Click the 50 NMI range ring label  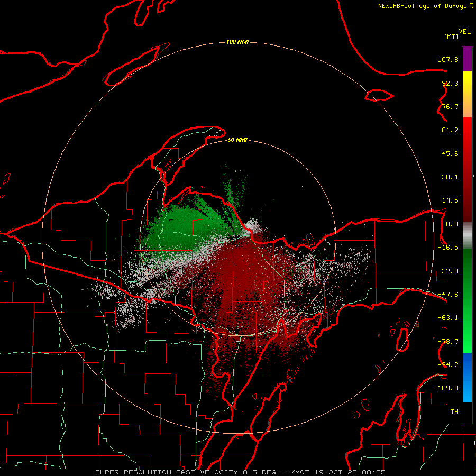tap(237, 140)
